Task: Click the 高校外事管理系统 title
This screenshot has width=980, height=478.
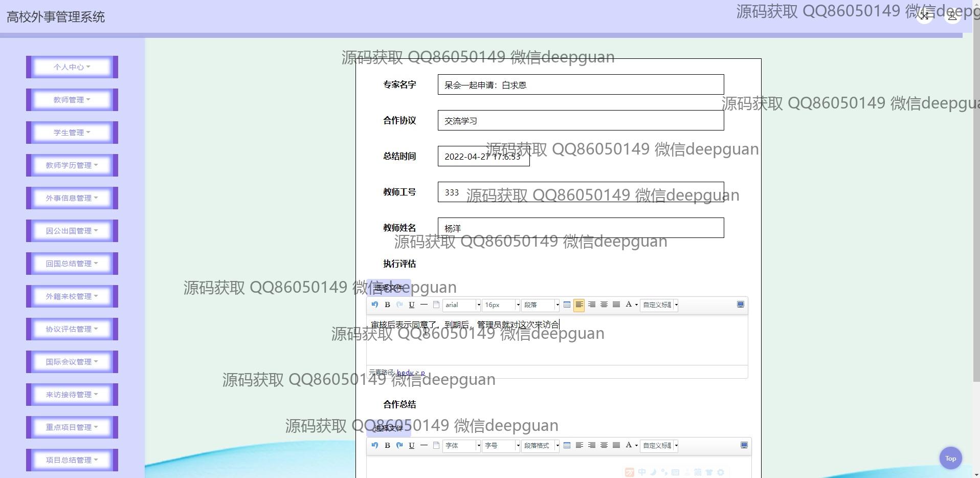Action: [x=56, y=17]
